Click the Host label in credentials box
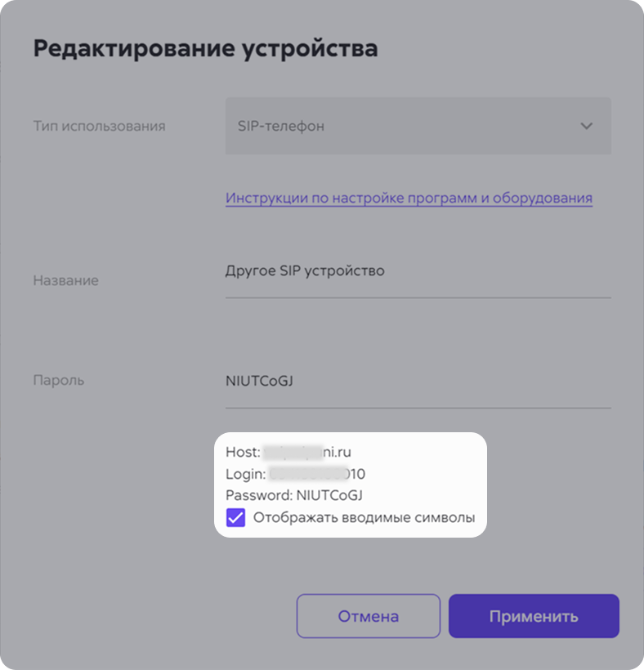Viewport: 644px width, 670px height. pos(242,451)
